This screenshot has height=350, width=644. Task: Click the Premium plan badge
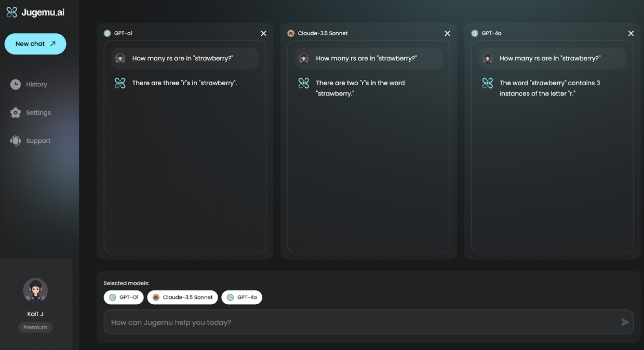tap(35, 327)
